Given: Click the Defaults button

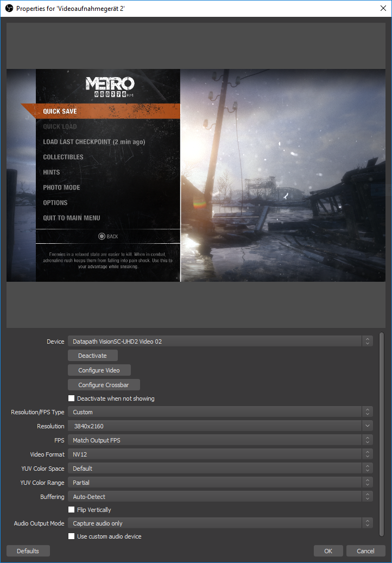Looking at the screenshot, I should tap(28, 551).
